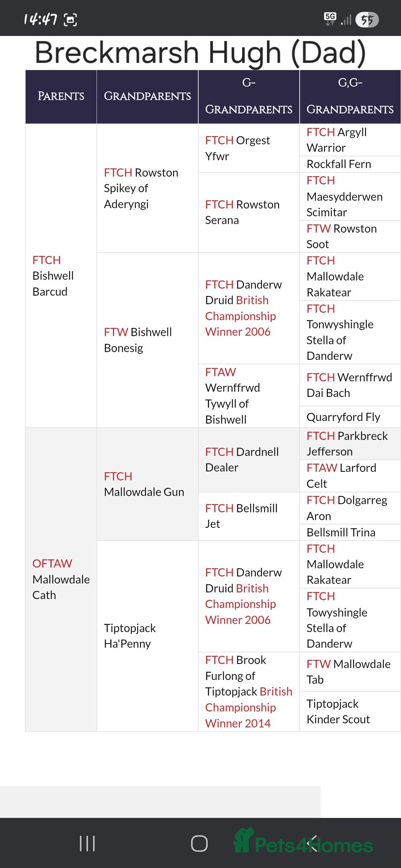Tap FTCH Bishwell Barcud parent cell
Viewport: 401px width, 868px height.
pyautogui.click(x=53, y=276)
